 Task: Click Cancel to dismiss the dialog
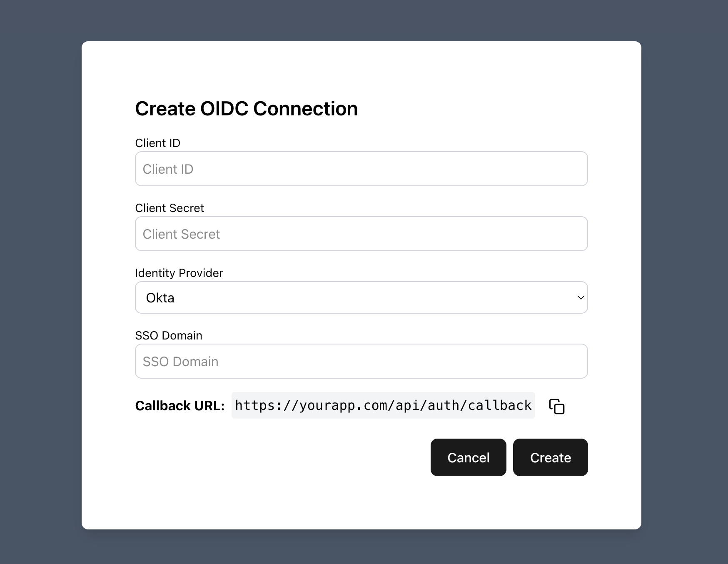[x=468, y=457]
